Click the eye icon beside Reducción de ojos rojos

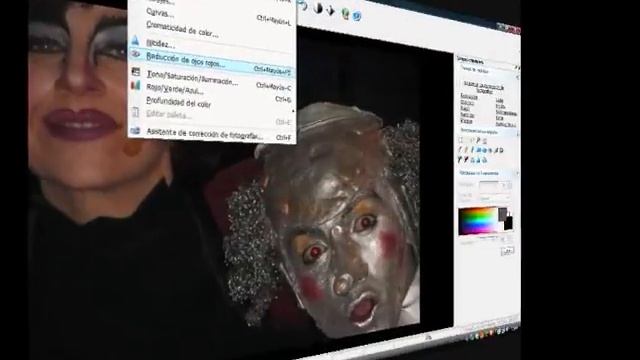coord(136,54)
